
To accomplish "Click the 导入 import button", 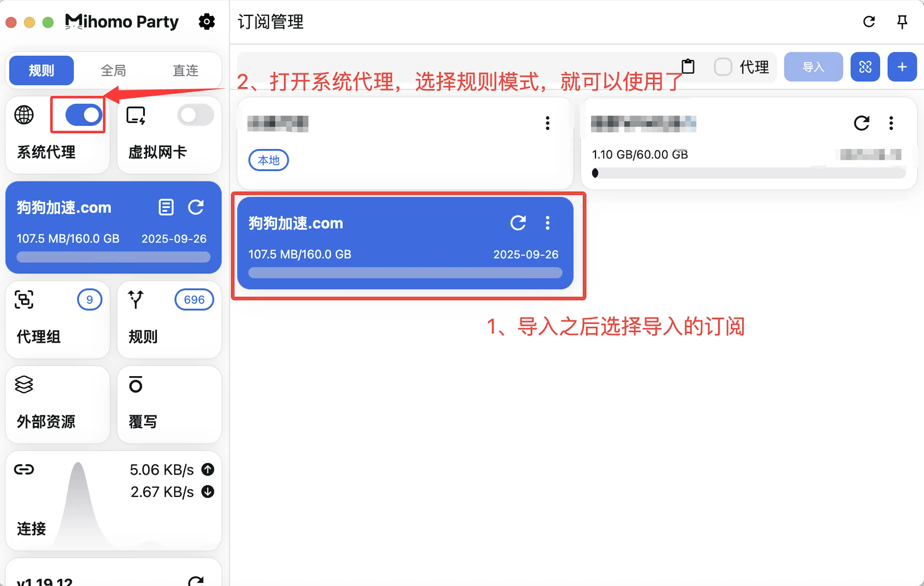I will (x=813, y=67).
